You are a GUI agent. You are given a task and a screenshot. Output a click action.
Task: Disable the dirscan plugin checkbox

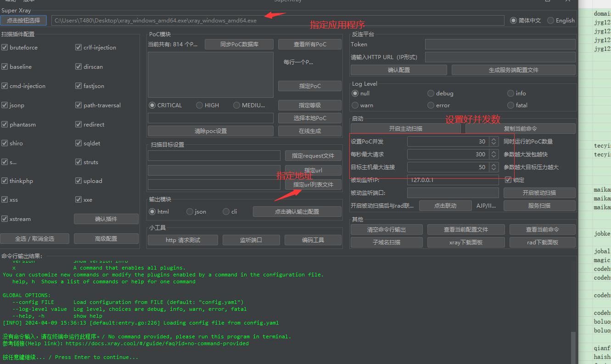pyautogui.click(x=78, y=66)
